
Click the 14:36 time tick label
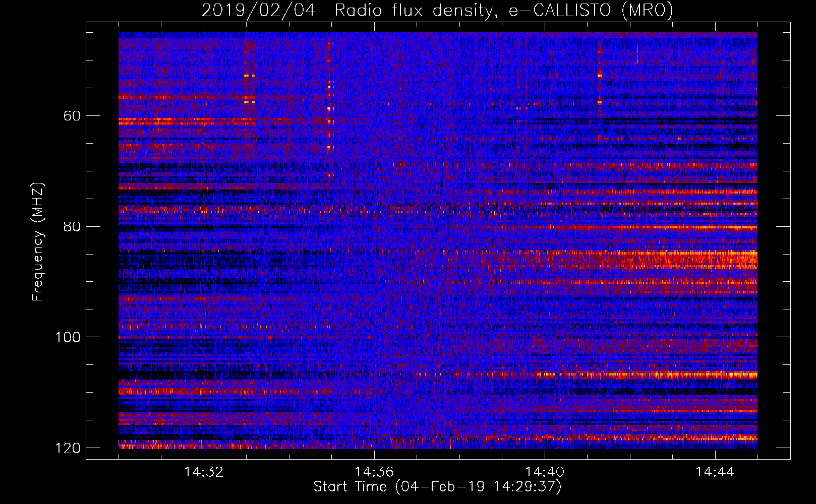(x=374, y=472)
